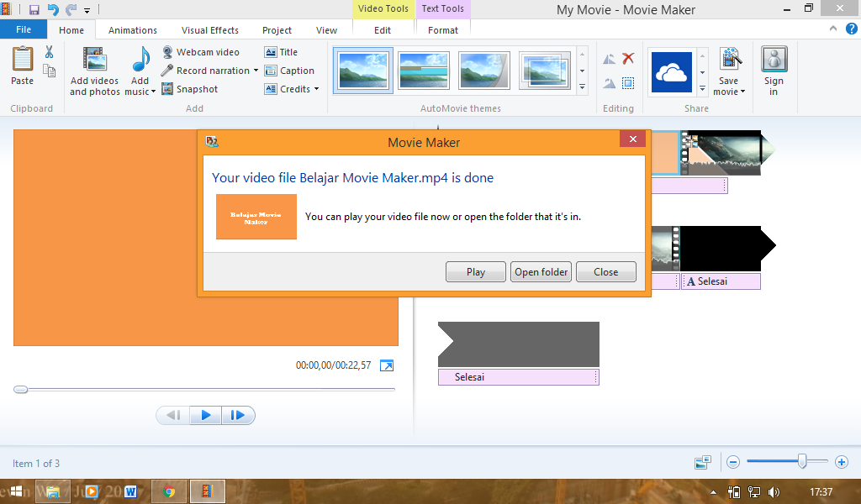Click Save project in quick access toolbar
The image size is (861, 504).
click(34, 10)
